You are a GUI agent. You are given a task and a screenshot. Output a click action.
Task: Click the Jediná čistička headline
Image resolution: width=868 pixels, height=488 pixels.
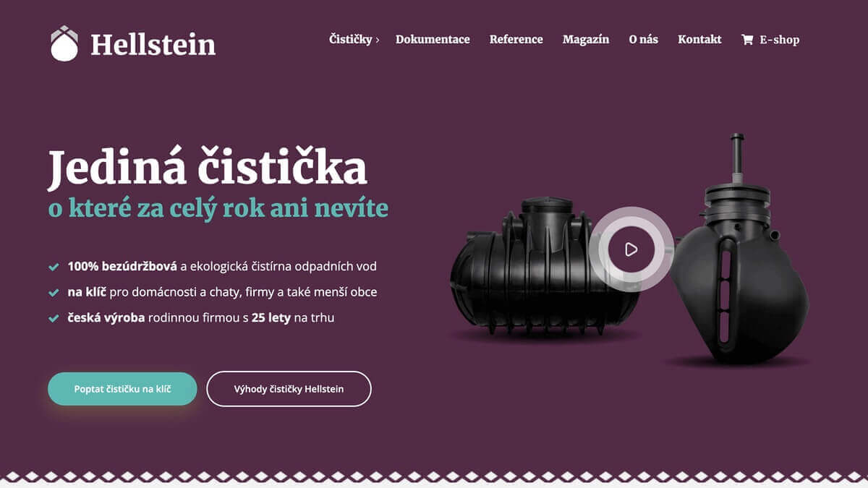tap(208, 168)
